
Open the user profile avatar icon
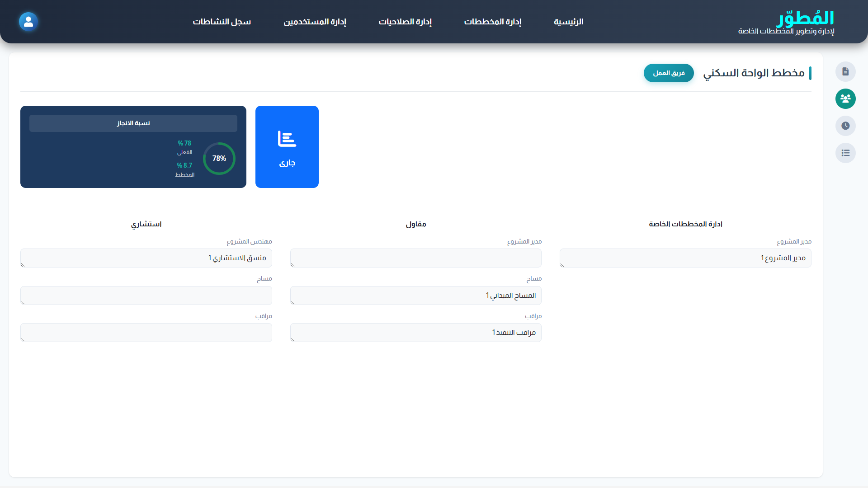[x=28, y=21]
